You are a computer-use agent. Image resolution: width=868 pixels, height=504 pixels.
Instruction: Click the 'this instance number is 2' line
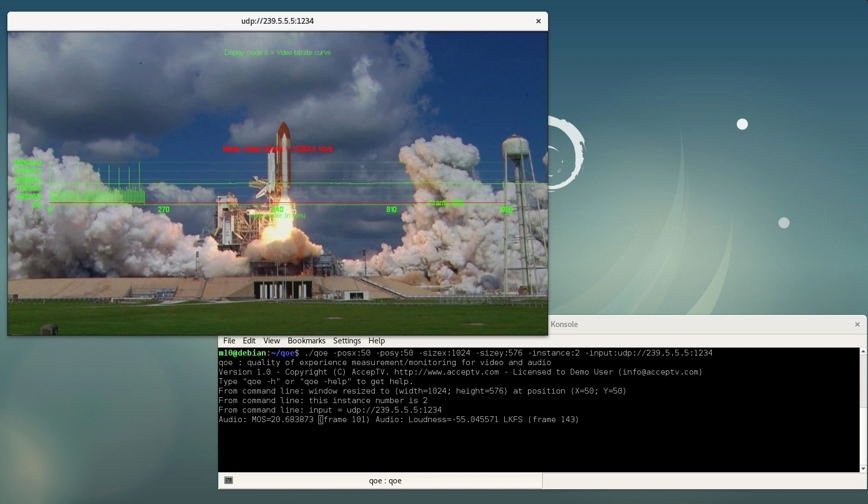click(x=368, y=400)
